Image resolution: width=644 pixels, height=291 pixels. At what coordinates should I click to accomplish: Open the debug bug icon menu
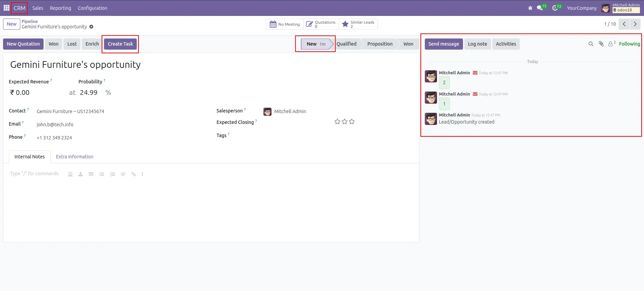coord(530,8)
